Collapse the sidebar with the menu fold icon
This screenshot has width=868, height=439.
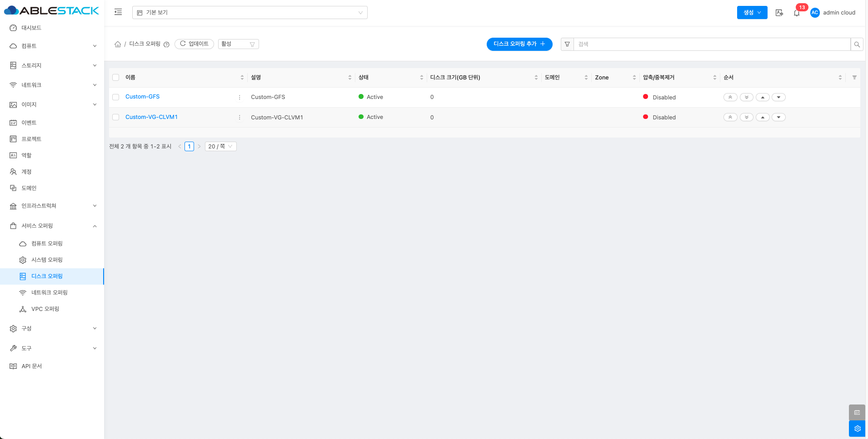click(118, 12)
